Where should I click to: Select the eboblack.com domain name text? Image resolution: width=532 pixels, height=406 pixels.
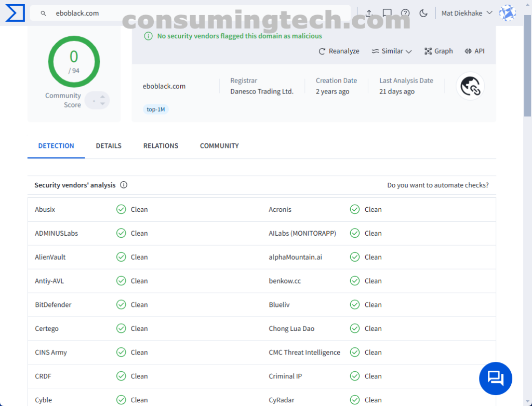pos(164,86)
